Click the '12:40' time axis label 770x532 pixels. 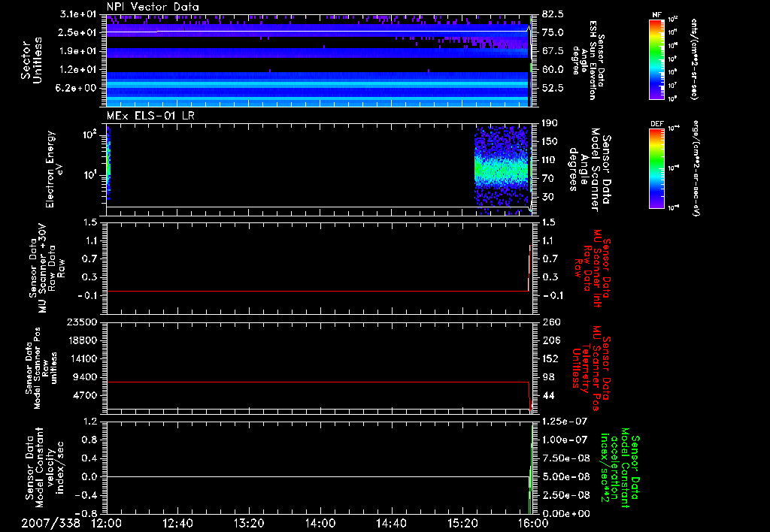(x=177, y=524)
